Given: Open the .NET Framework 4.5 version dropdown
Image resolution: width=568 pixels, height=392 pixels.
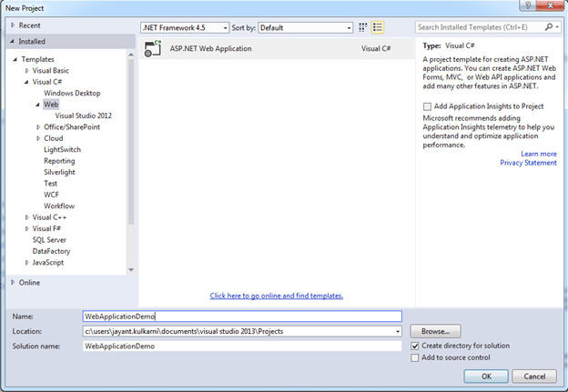Looking at the screenshot, I should pyautogui.click(x=185, y=28).
